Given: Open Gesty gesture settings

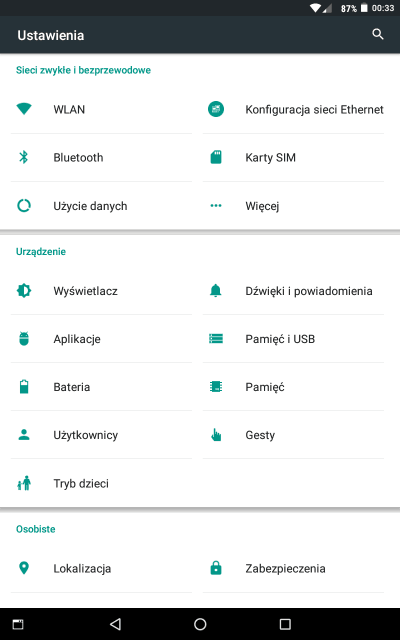Looking at the screenshot, I should [293, 435].
